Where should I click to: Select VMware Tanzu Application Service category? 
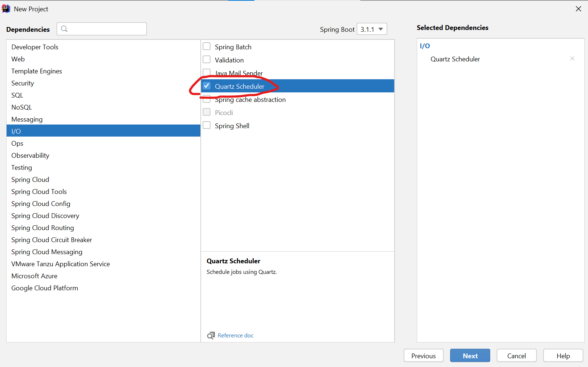coord(103,264)
